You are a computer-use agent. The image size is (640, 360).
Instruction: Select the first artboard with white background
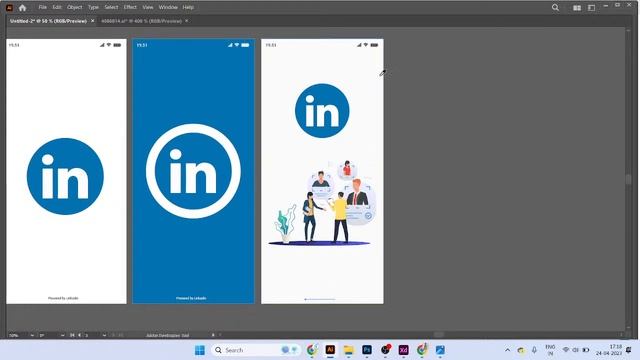67,171
